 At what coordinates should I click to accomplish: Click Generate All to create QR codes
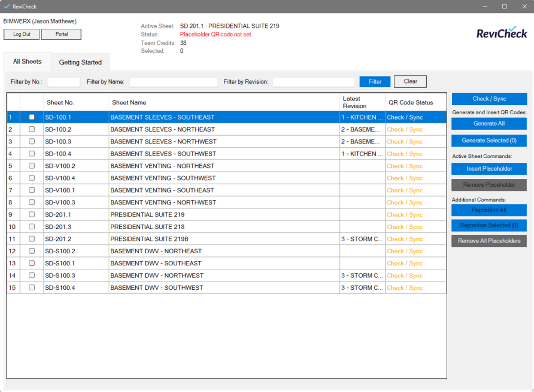point(489,124)
